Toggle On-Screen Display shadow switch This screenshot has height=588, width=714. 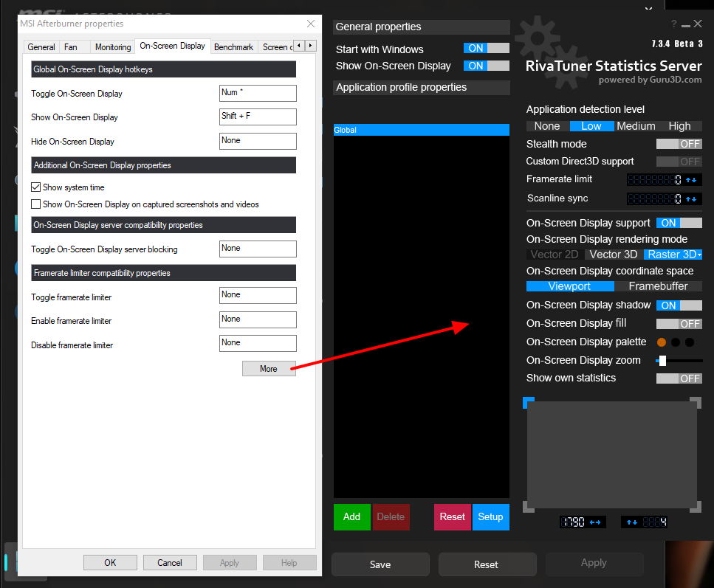[679, 305]
